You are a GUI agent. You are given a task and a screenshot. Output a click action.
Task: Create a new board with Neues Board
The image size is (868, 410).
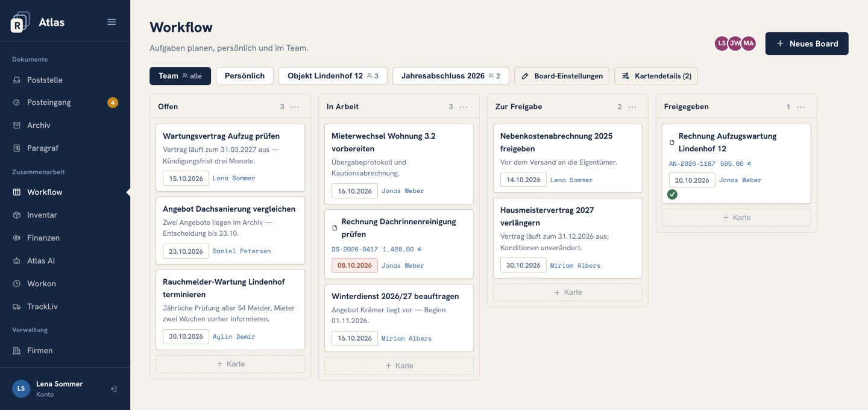click(x=807, y=43)
